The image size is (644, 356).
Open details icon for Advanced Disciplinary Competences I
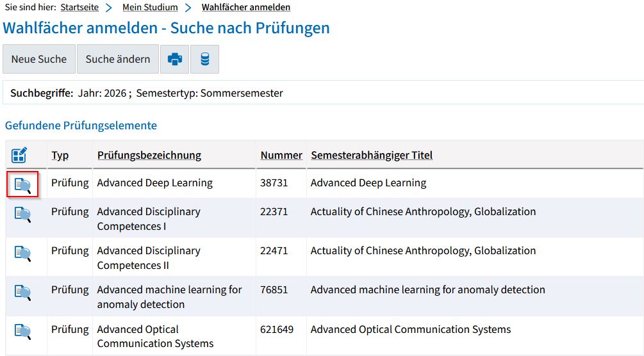click(22, 214)
